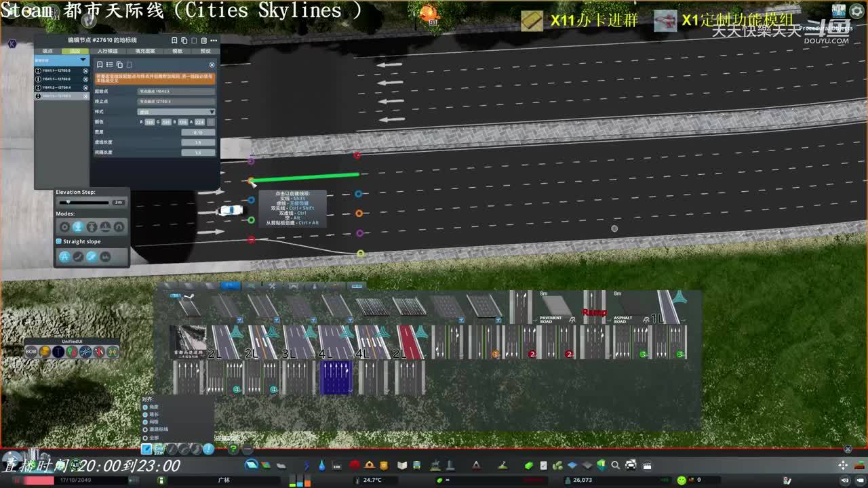Switch to the 填充图案 filler tab

coord(145,51)
